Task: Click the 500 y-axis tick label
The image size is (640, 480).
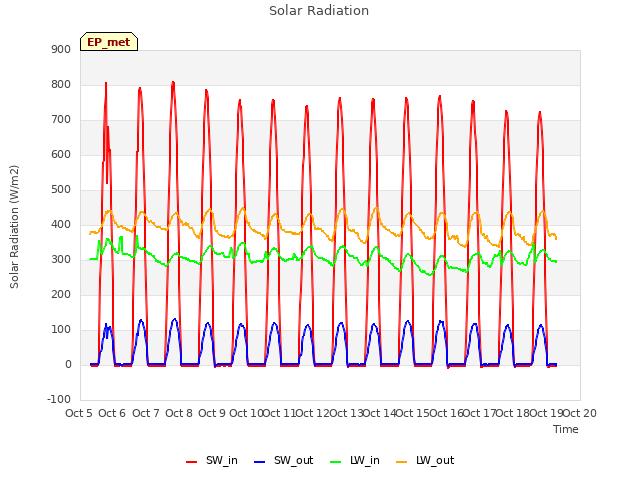Action: 61,189
